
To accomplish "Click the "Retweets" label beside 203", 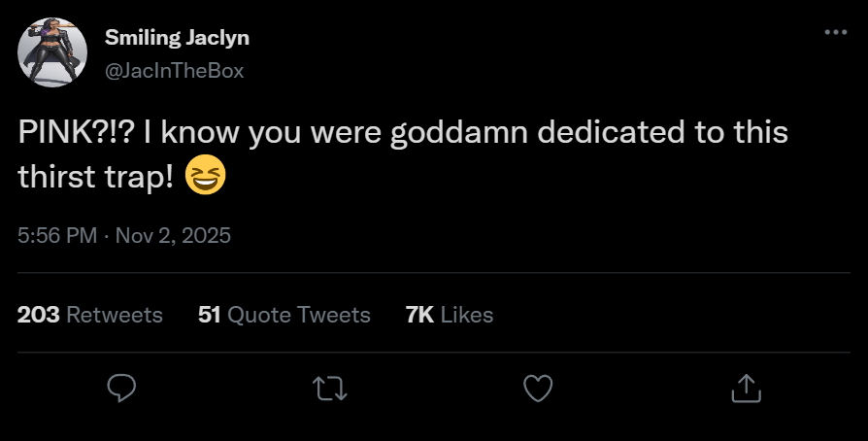I will [115, 315].
